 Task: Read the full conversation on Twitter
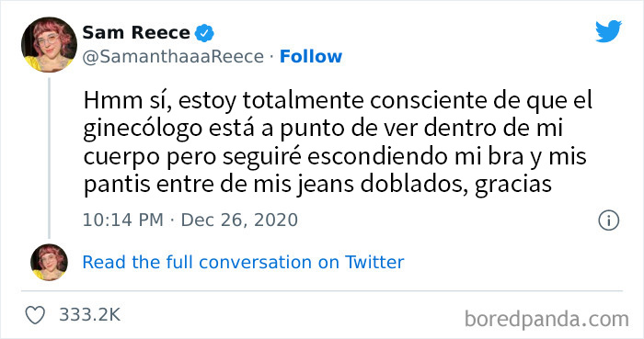click(x=243, y=263)
